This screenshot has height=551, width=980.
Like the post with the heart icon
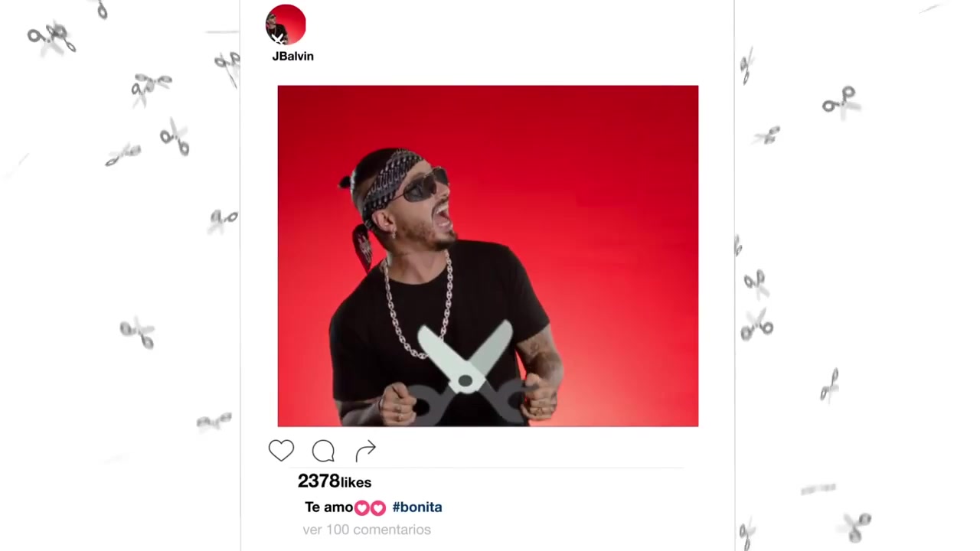tap(281, 451)
